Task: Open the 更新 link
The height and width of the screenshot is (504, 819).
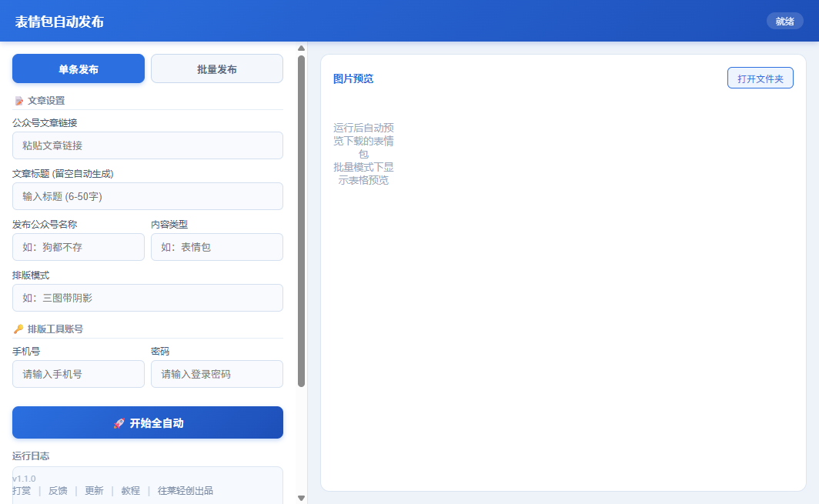Action: [94, 490]
